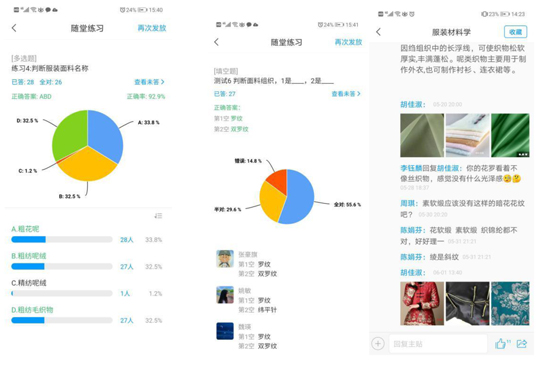Tap the share icon at bottom right
Viewport: 550px width, 367px height.
tap(522, 343)
